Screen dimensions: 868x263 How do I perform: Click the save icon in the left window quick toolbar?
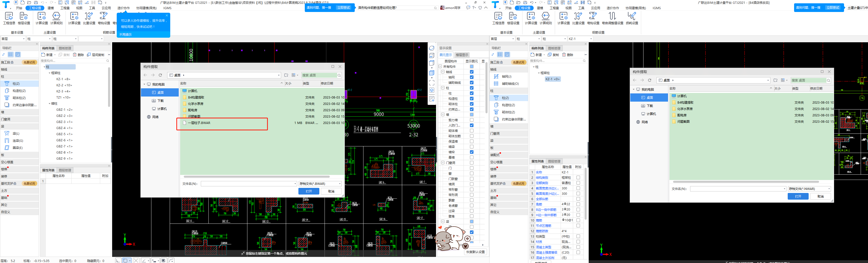[x=36, y=2]
